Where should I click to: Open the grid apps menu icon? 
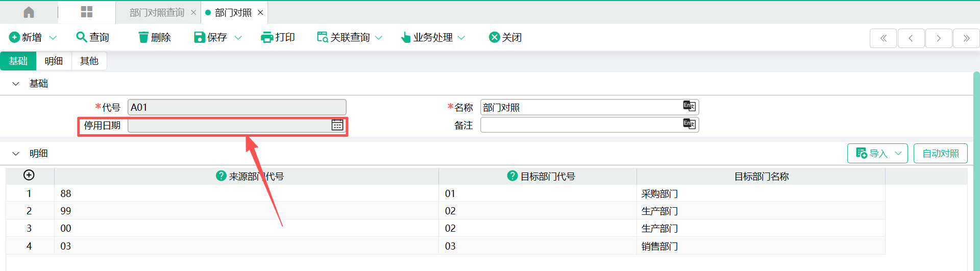click(x=87, y=12)
